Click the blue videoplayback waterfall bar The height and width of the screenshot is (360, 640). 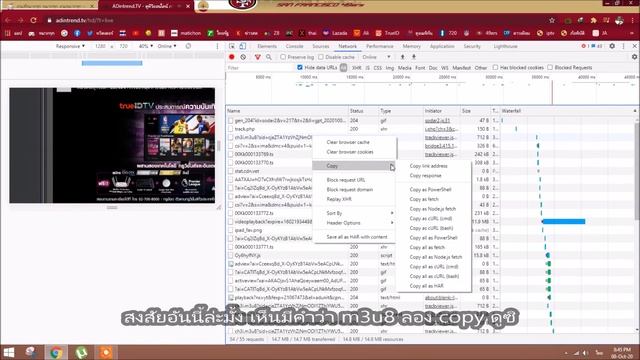(x=563, y=222)
